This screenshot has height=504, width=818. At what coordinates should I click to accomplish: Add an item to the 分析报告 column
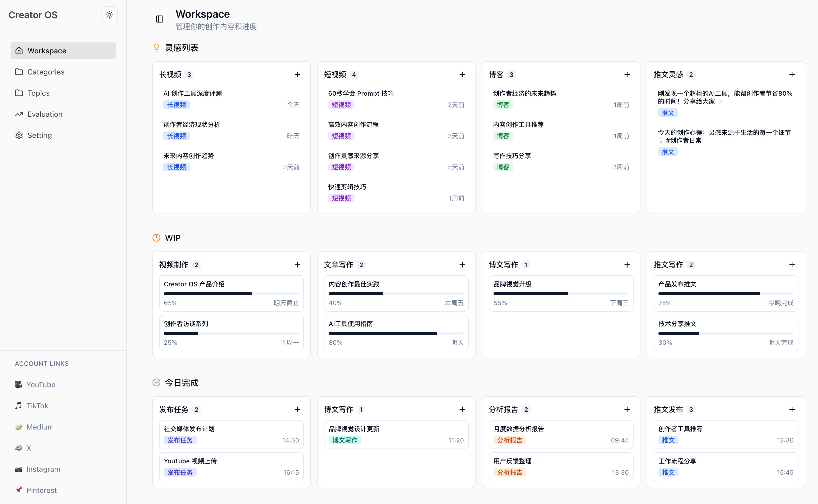pyautogui.click(x=627, y=409)
